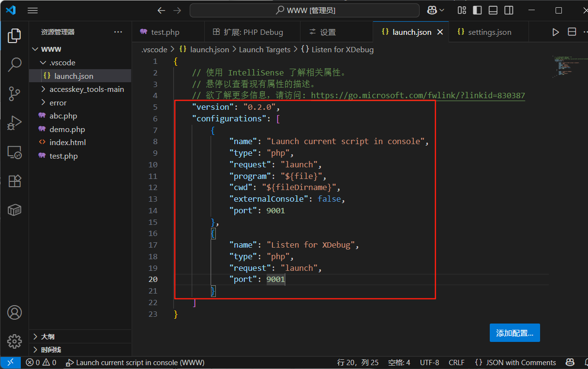588x369 pixels.
Task: Click the Run play icon in editor toolbar
Action: coord(556,32)
